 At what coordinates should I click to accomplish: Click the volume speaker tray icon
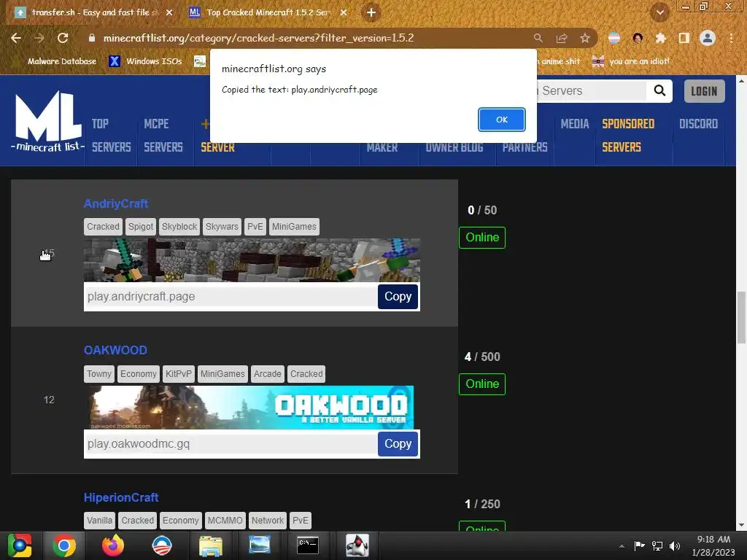pyautogui.click(x=675, y=545)
